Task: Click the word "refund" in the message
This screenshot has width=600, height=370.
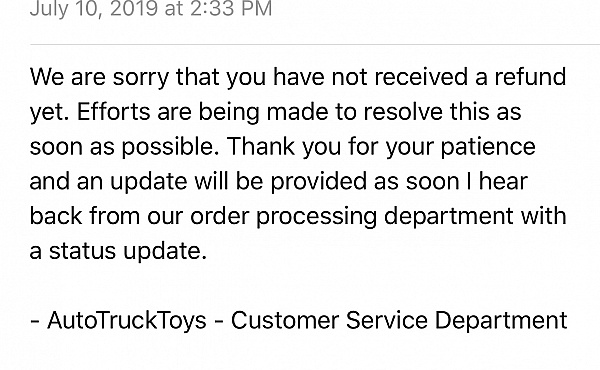Action: click(x=530, y=76)
